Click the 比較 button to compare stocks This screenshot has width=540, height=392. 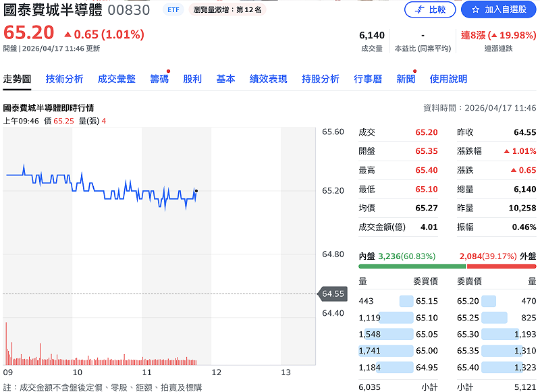click(430, 9)
